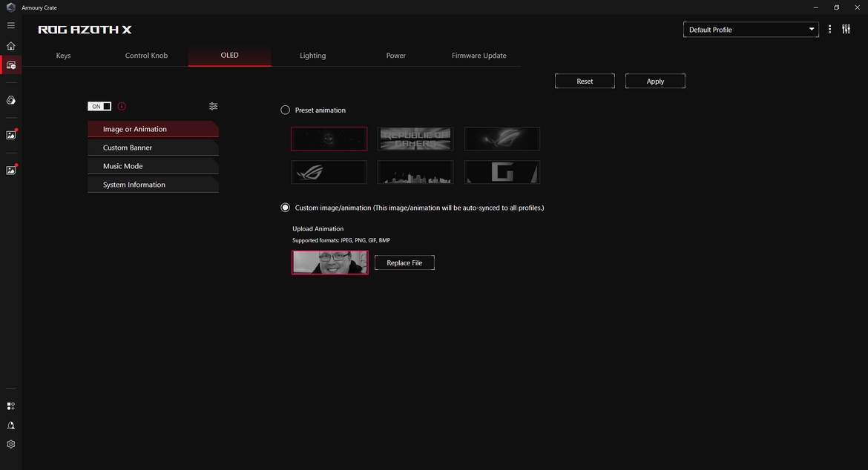This screenshot has height=470, width=868.
Task: Open OLED adjustment sliders icon beside toggle
Action: click(x=213, y=106)
